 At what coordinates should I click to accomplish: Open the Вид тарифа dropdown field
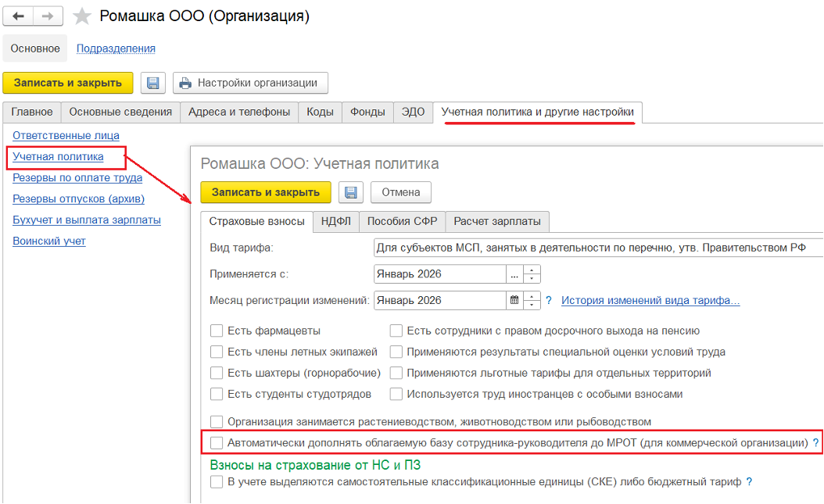point(598,248)
